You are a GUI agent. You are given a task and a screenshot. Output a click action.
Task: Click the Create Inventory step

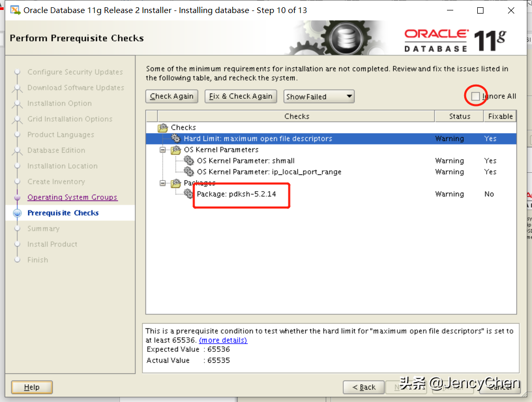click(x=56, y=182)
